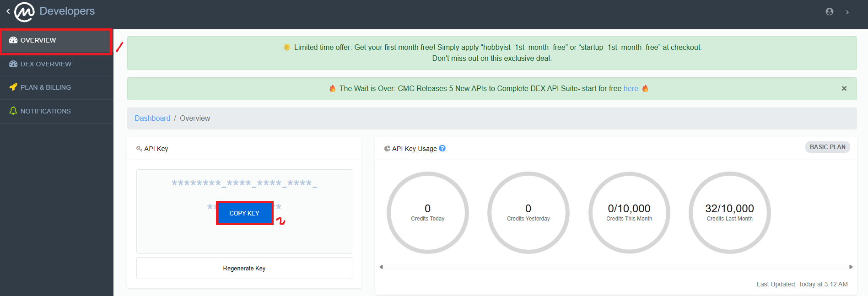This screenshot has height=296, width=868.
Task: Expand the top-right chevron arrow
Action: click(x=847, y=12)
